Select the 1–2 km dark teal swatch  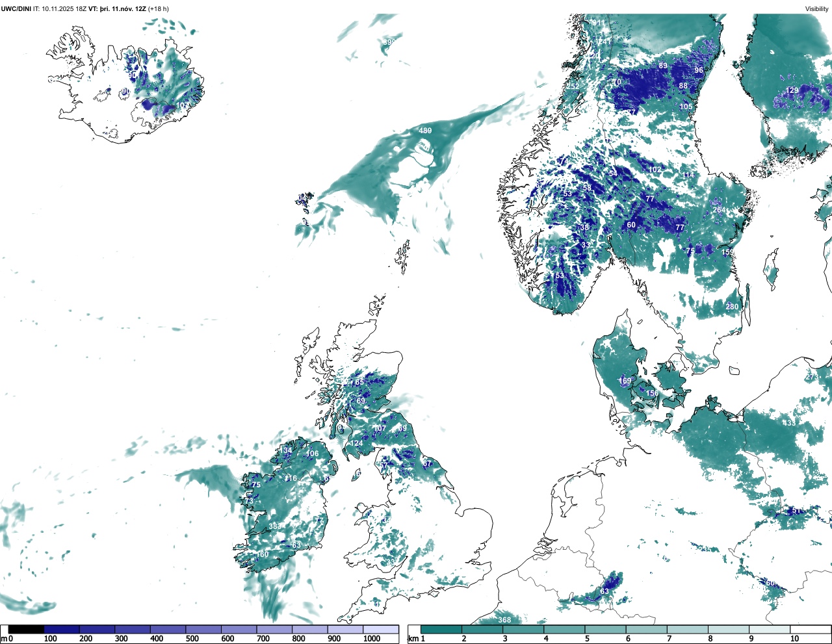click(441, 629)
